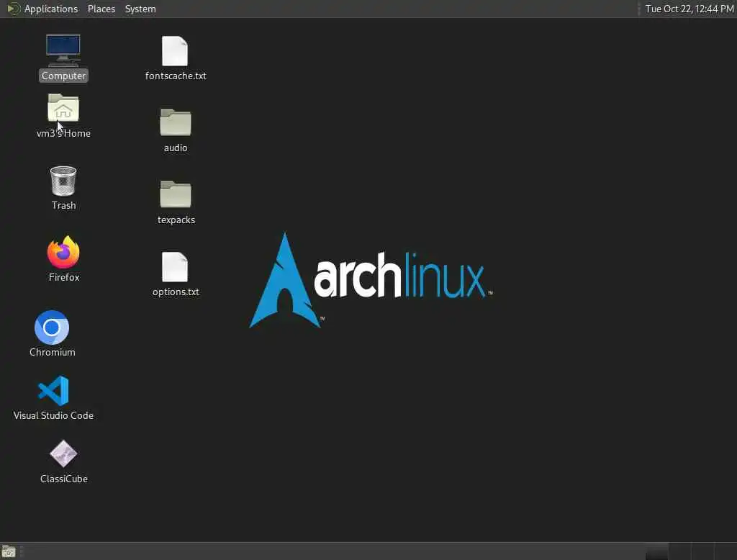Screen dimensions: 737x560
Task: Select the Trash icon on desktop
Action: coord(63,181)
